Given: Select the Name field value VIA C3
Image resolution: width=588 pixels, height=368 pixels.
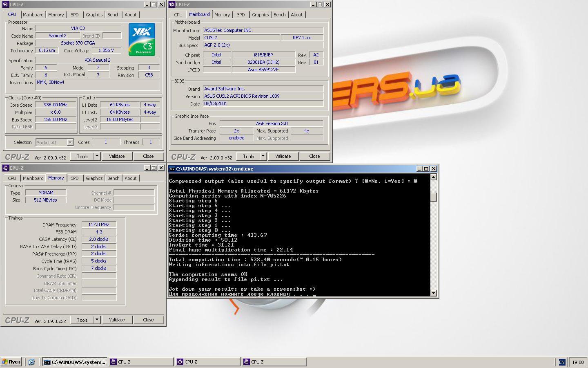Looking at the screenshot, I should click(78, 28).
